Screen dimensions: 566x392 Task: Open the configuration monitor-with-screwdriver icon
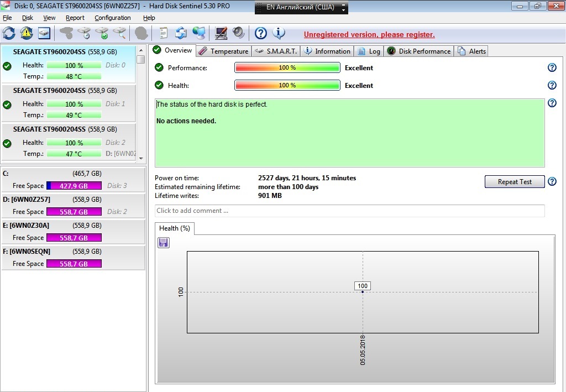point(221,33)
